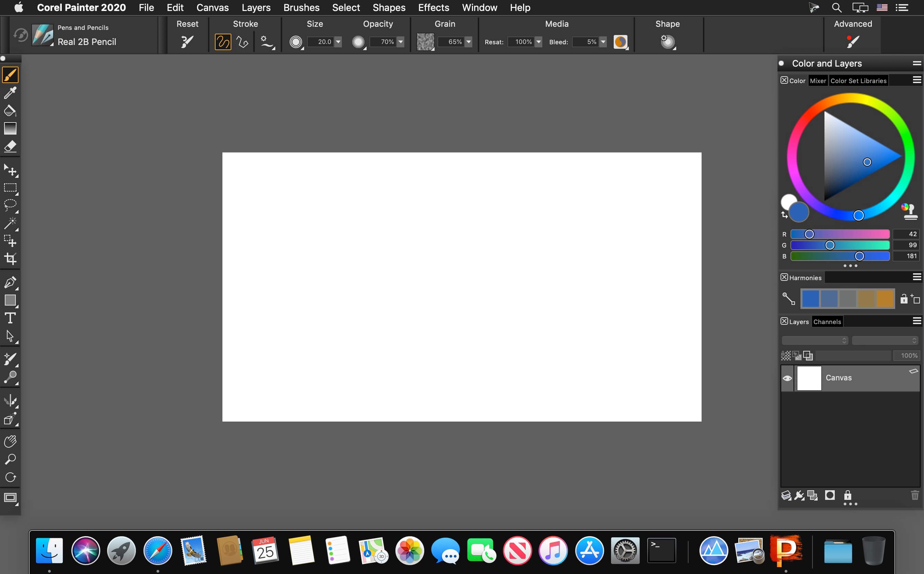Click the Rotate Page tool
Image resolution: width=924 pixels, height=574 pixels.
[10, 477]
